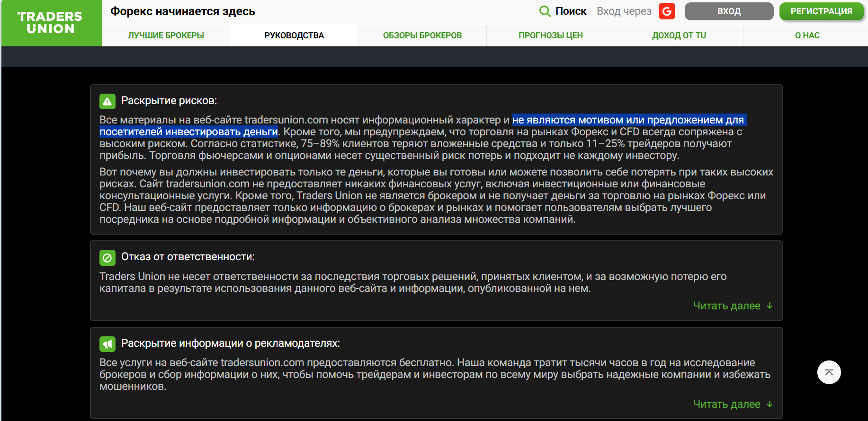Viewport: 868px width, 421px height.
Task: Click the prohibited icon beside Отказ от ответственности
Action: click(x=107, y=258)
